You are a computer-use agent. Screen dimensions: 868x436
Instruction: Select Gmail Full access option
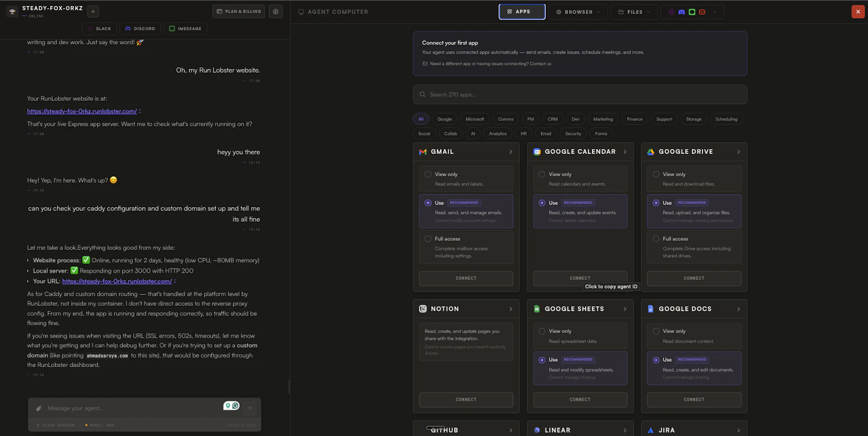point(466,247)
